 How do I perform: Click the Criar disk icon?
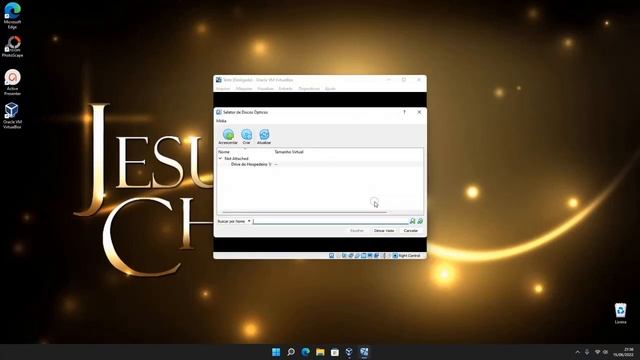click(x=247, y=134)
